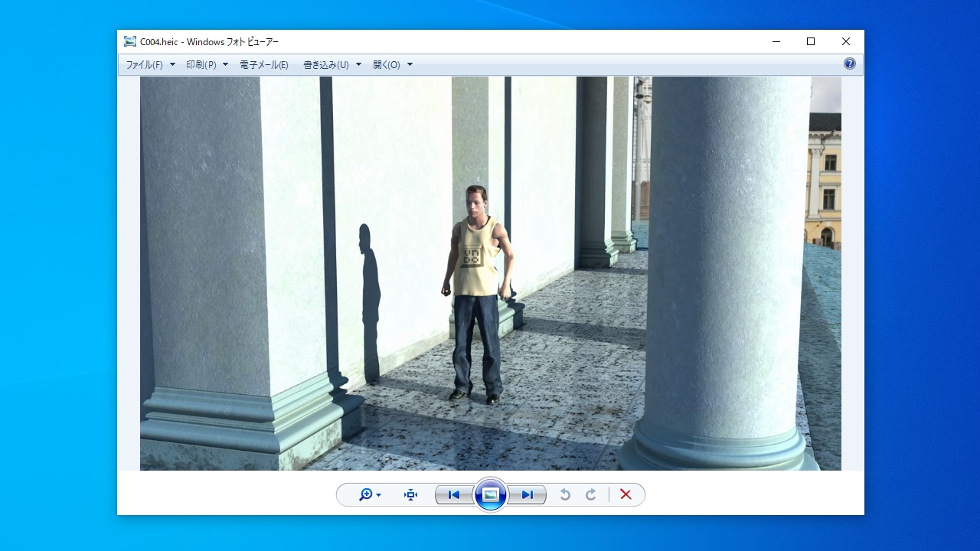Expand the ファイル(F) dropdown arrow
The image size is (980, 551).
point(172,65)
